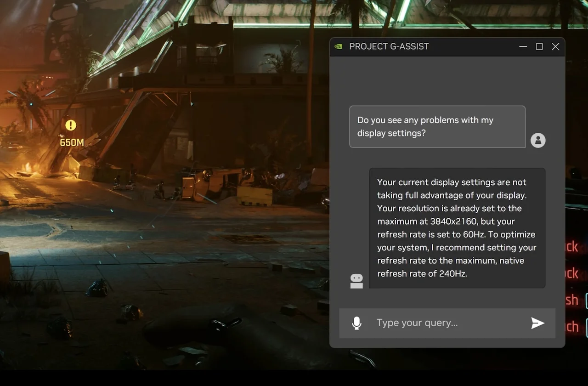The height and width of the screenshot is (386, 588).
Task: Select the user's display settings question bubble
Action: pos(437,126)
